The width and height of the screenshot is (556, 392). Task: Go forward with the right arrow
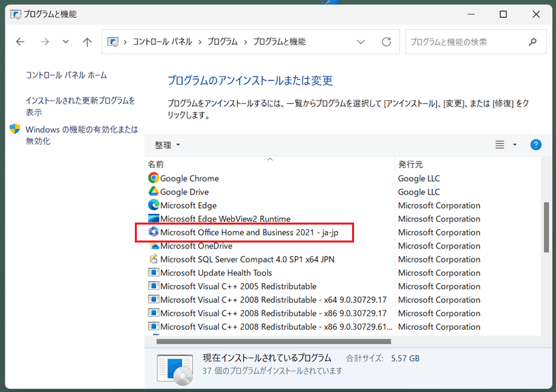tap(45, 42)
